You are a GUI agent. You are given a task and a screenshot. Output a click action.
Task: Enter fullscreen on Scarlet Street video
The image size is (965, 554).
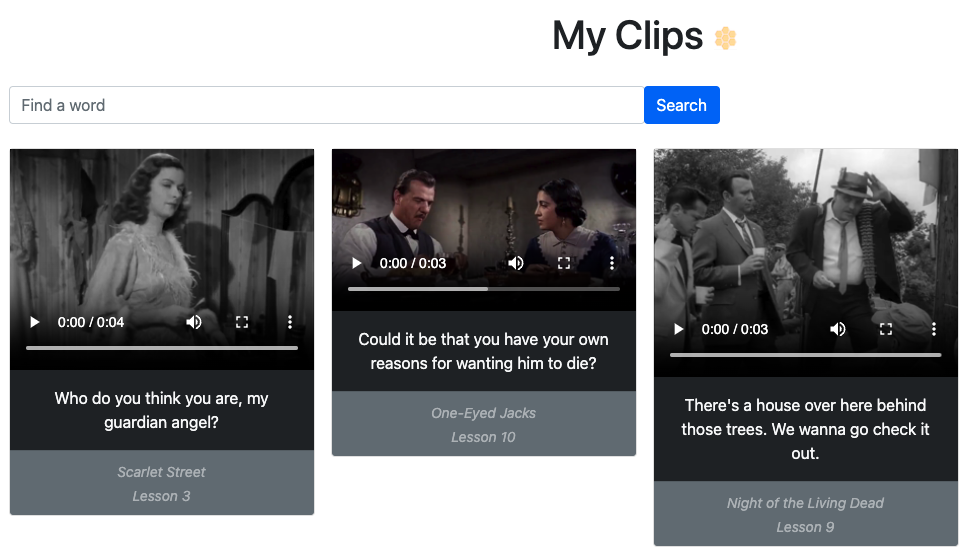tap(242, 322)
